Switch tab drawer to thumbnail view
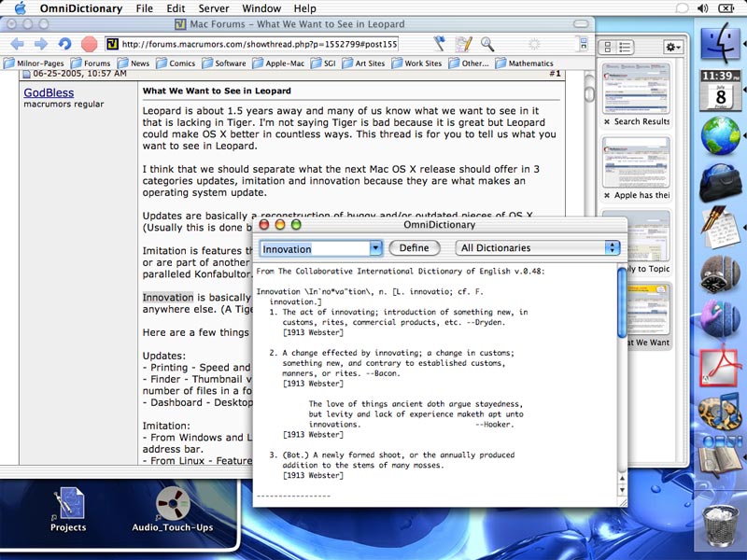 pyautogui.click(x=608, y=48)
